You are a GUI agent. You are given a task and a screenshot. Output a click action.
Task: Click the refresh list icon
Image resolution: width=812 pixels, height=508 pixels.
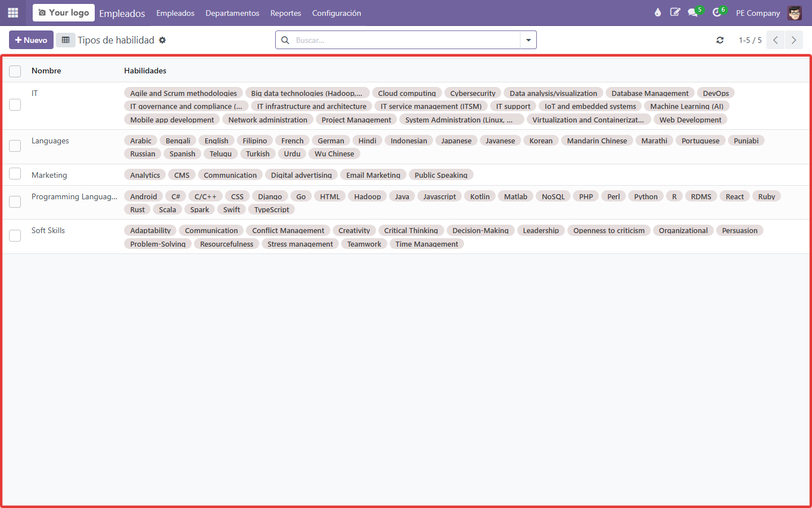coord(720,40)
